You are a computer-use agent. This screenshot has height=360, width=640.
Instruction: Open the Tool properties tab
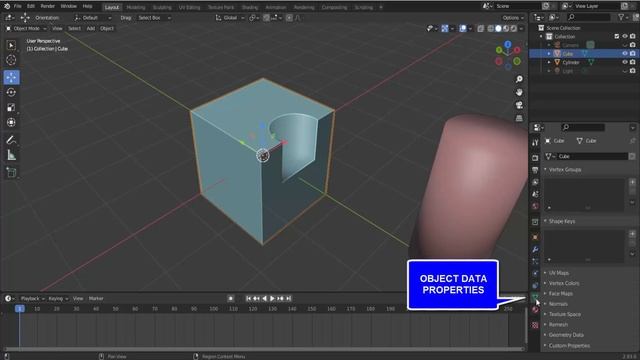point(535,142)
